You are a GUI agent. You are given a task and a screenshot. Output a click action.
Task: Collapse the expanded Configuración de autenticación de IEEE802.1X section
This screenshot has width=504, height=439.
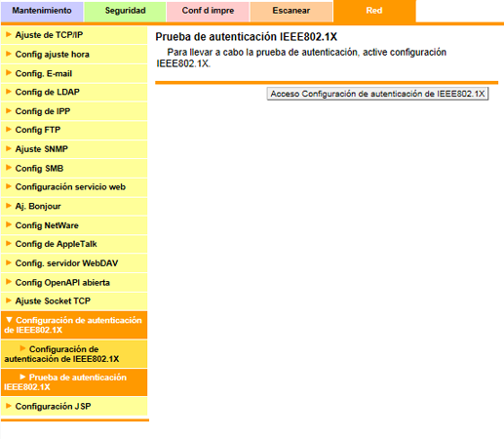click(x=74, y=325)
